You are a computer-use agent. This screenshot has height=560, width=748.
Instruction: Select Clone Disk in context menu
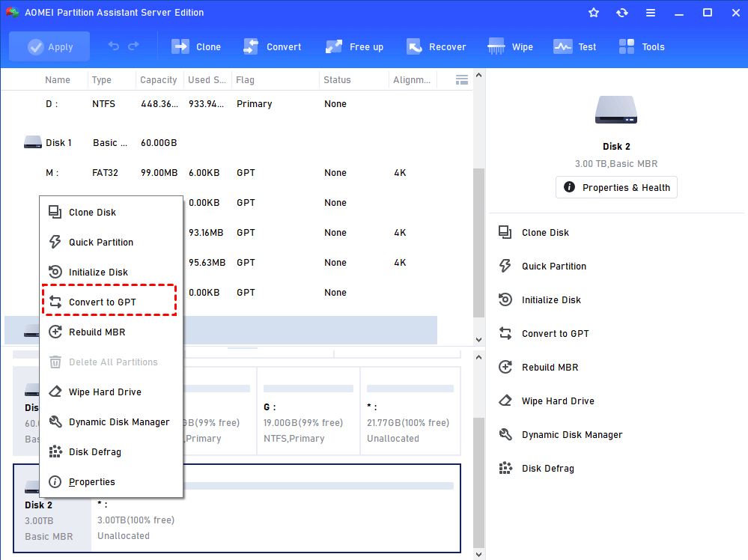(111, 213)
